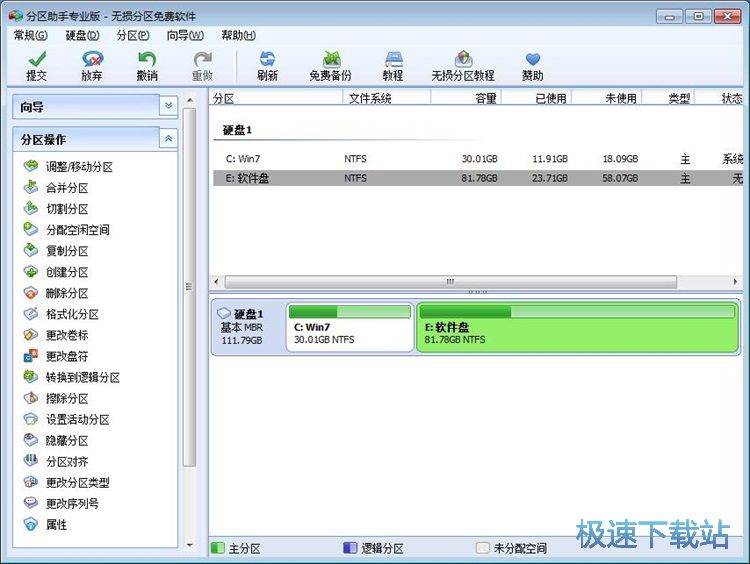This screenshot has height=564, width=750.
Task: Sort by 类型 column header
Action: click(668, 98)
